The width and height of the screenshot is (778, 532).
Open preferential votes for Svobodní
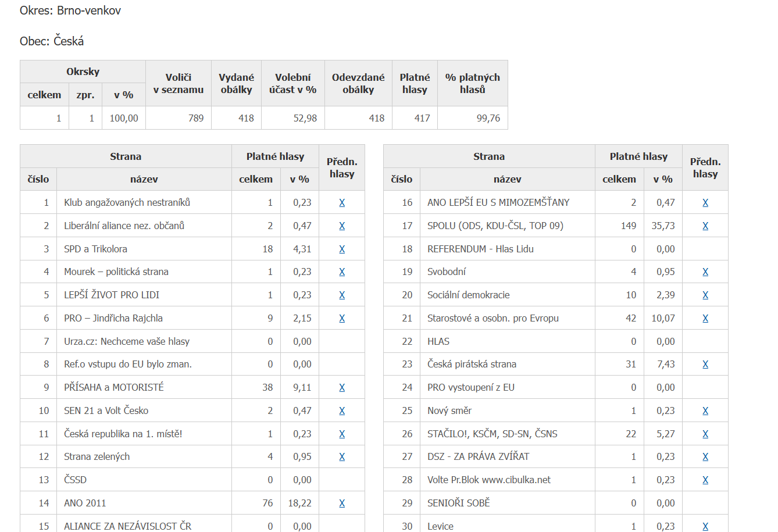point(705,272)
